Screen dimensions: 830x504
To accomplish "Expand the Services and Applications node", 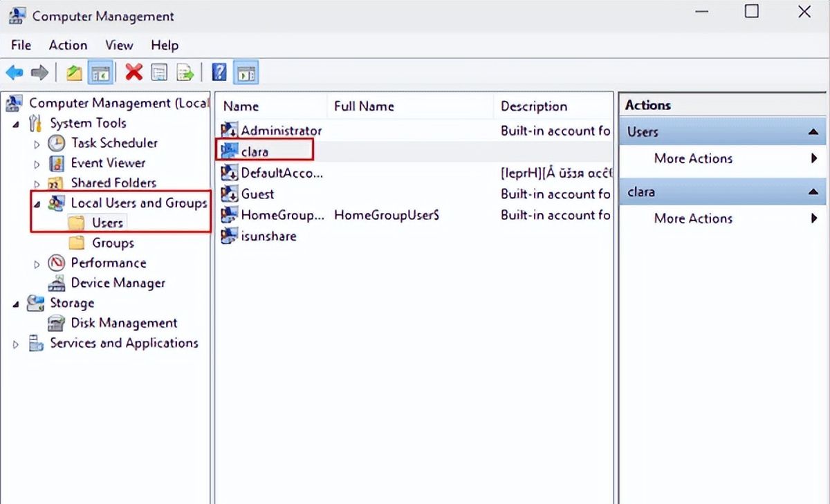I will tap(15, 344).
